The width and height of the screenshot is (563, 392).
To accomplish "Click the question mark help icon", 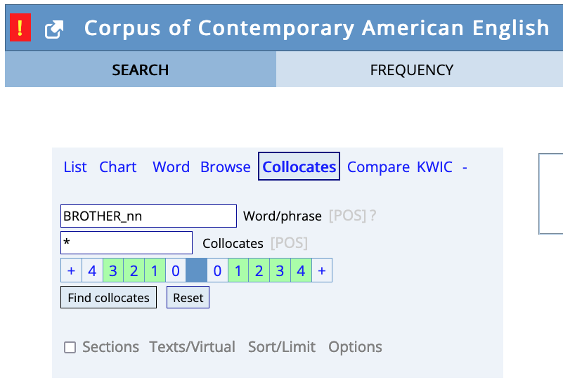I will coord(373,216).
